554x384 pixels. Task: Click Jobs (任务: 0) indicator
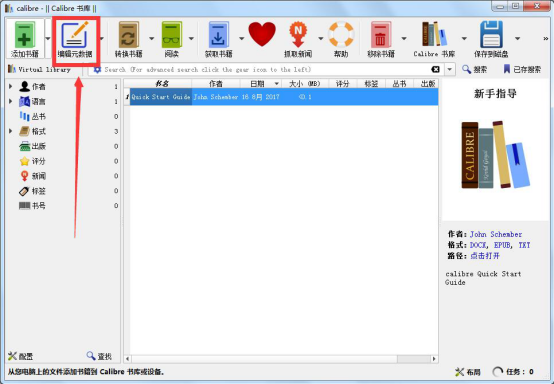click(513, 372)
